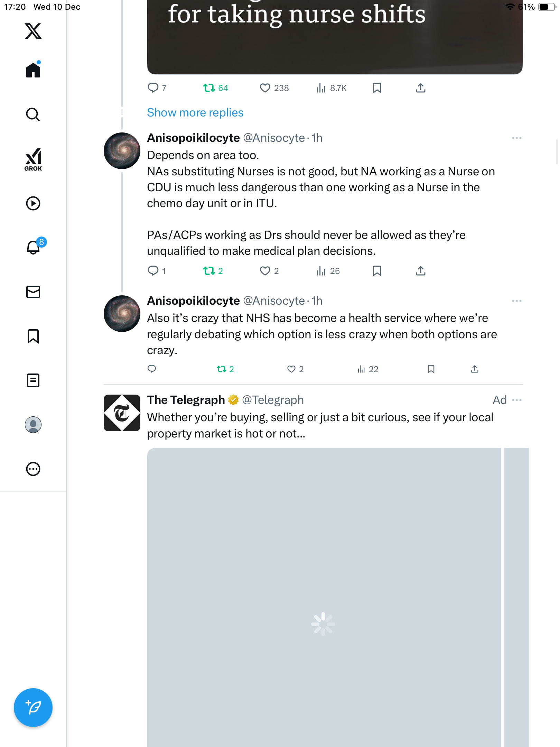Toggle repost on 'Also it's crazy' reply
The height and width of the screenshot is (747, 560).
point(222,369)
